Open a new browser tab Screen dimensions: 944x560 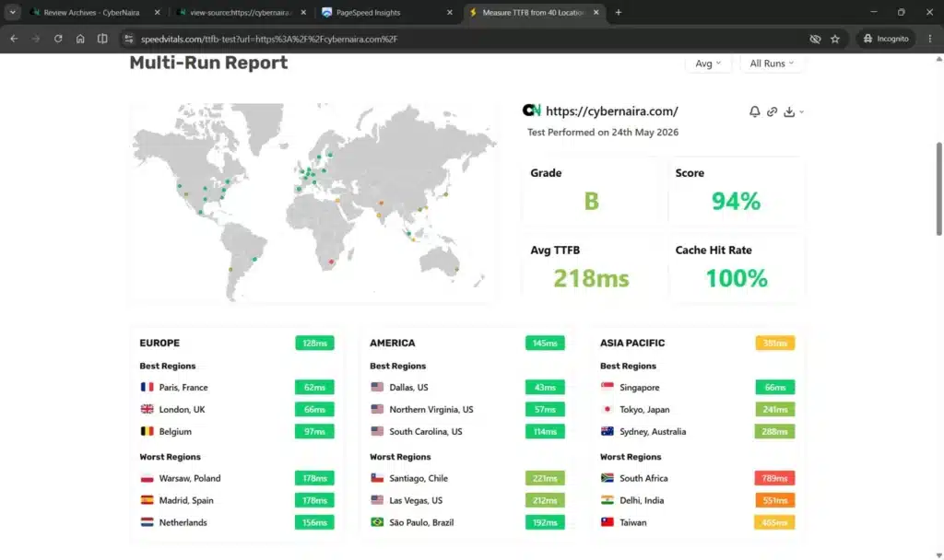pyautogui.click(x=619, y=12)
